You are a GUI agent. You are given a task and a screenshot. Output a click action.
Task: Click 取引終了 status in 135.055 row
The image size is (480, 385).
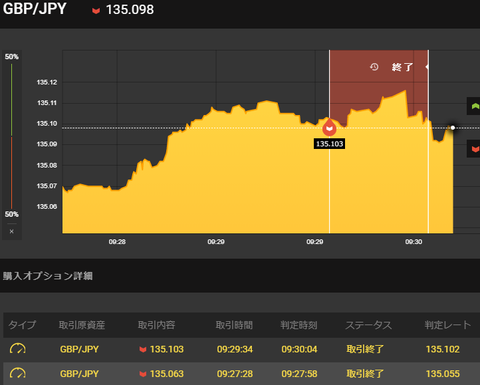[365, 374]
